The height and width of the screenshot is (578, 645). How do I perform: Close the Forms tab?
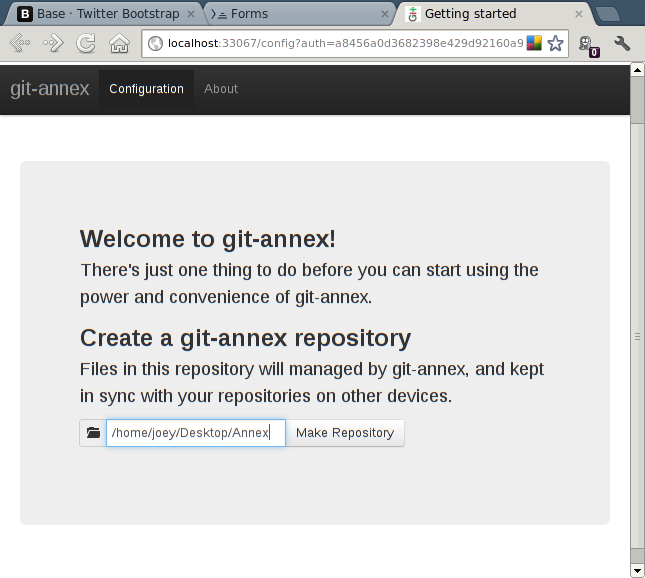pos(385,14)
